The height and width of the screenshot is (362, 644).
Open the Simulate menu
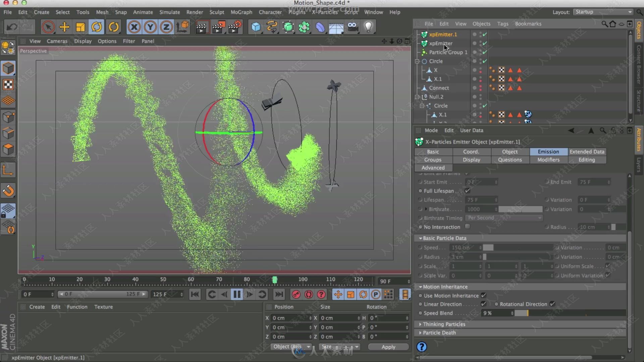[x=169, y=12]
